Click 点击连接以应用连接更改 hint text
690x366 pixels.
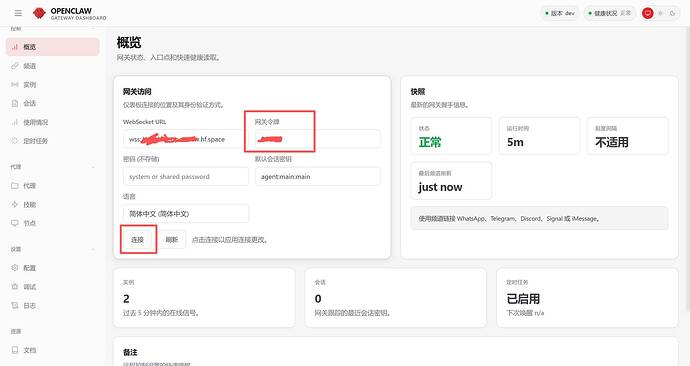pyautogui.click(x=230, y=240)
